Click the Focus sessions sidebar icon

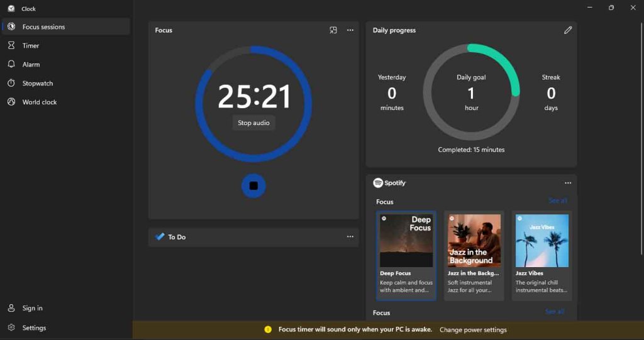pos(11,26)
